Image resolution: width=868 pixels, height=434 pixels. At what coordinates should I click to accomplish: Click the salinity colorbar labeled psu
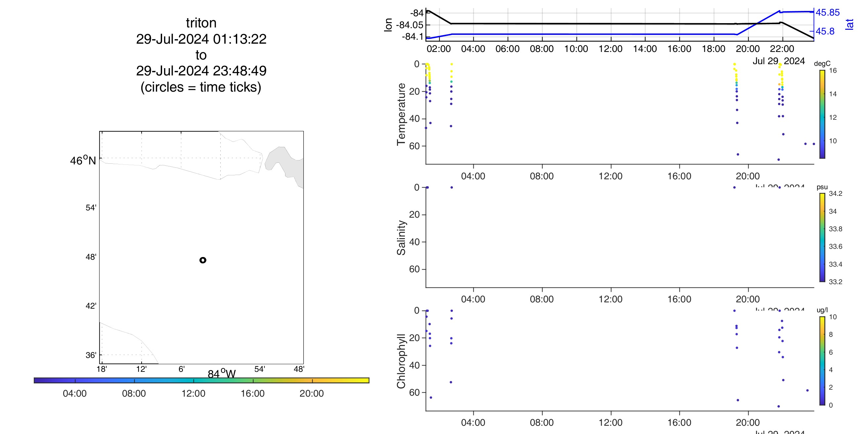(822, 238)
